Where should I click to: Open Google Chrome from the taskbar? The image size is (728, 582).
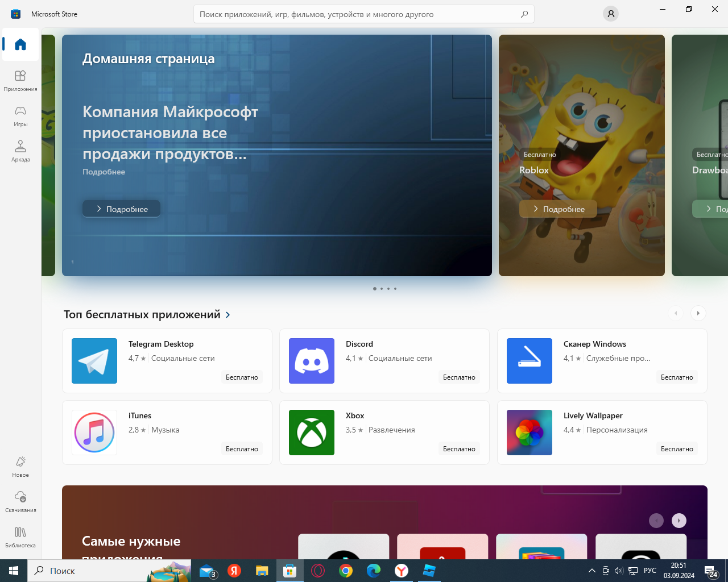tap(346, 571)
